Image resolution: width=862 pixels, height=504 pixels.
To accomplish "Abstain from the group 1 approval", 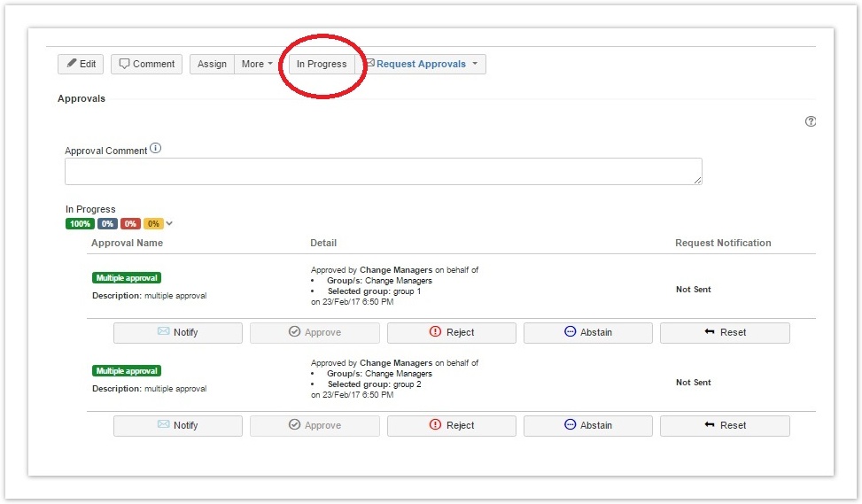I will [x=587, y=332].
